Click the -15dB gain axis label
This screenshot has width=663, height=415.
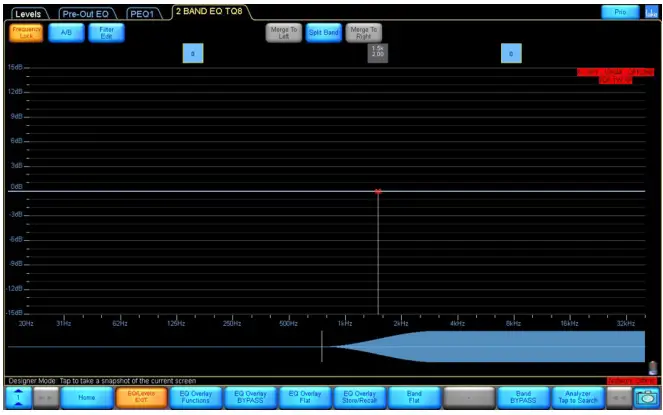[x=14, y=313]
